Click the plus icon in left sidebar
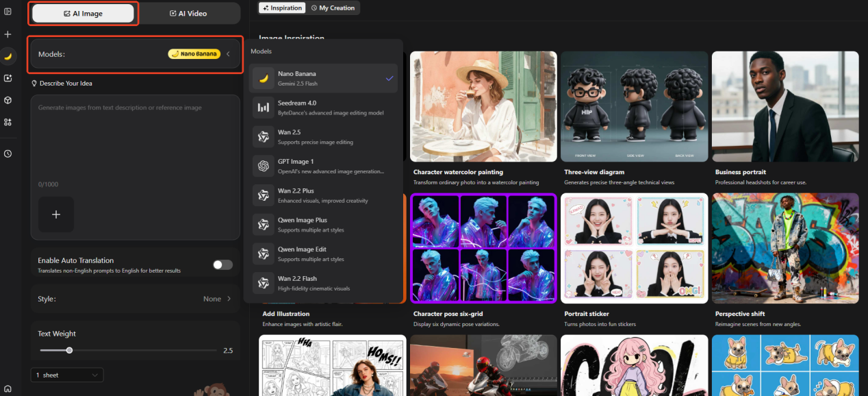868x396 pixels. point(8,34)
